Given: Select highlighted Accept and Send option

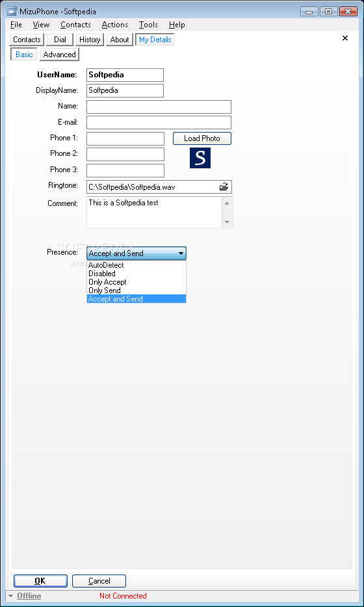Looking at the screenshot, I should 136,299.
